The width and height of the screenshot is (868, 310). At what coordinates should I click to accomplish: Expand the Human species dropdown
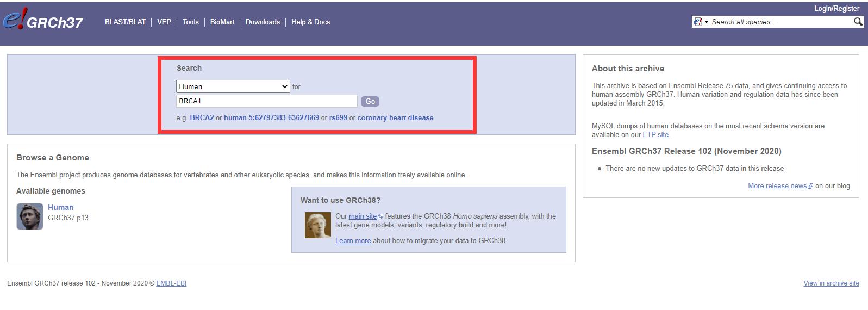pos(233,86)
